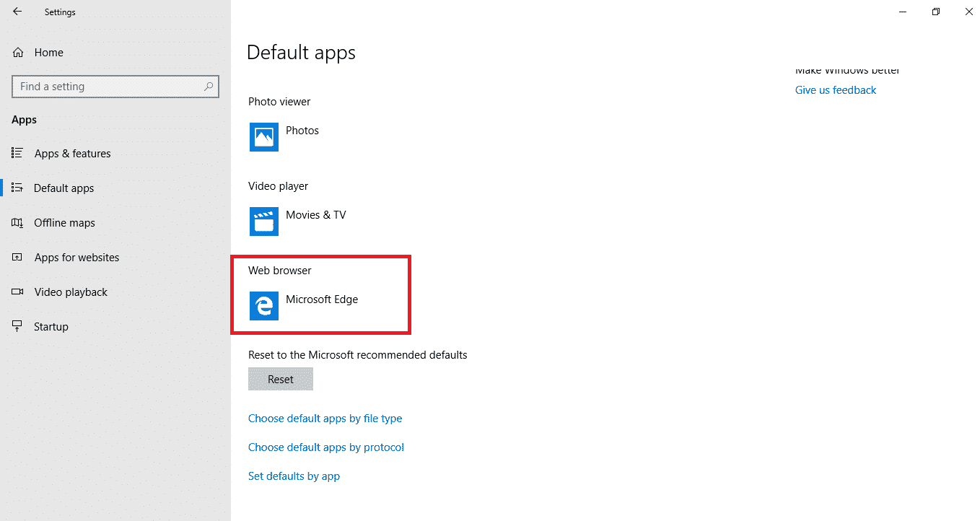
Task: Click the Photos app icon
Action: pyautogui.click(x=264, y=137)
